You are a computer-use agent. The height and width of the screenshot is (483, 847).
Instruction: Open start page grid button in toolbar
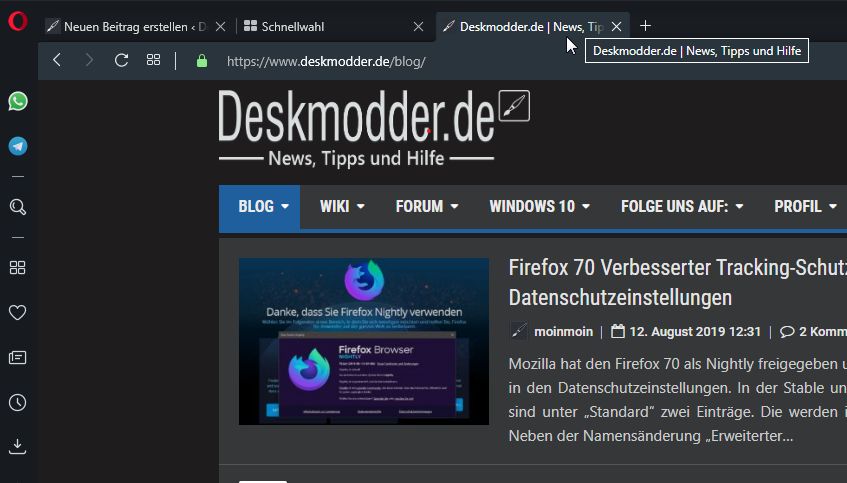click(153, 60)
